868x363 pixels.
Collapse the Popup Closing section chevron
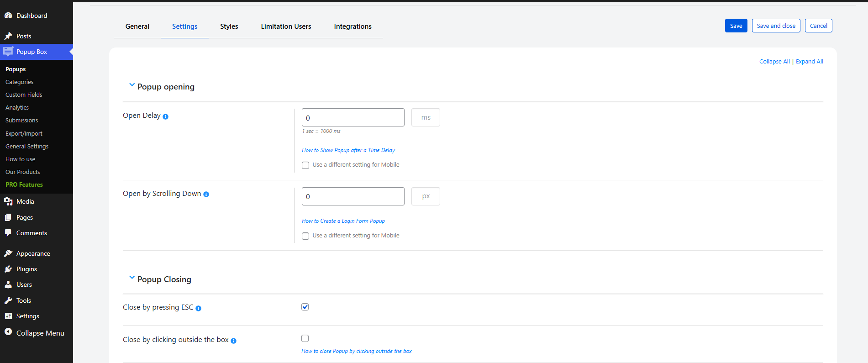132,278
